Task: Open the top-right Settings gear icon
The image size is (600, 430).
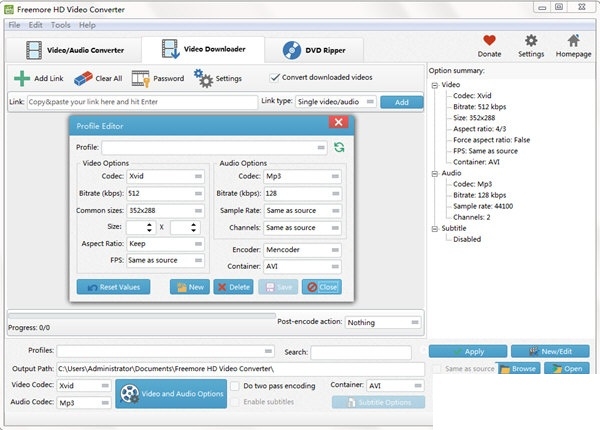Action: point(531,40)
